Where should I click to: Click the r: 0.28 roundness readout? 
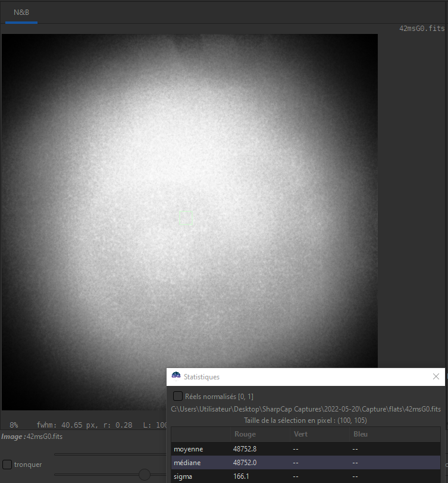point(118,425)
